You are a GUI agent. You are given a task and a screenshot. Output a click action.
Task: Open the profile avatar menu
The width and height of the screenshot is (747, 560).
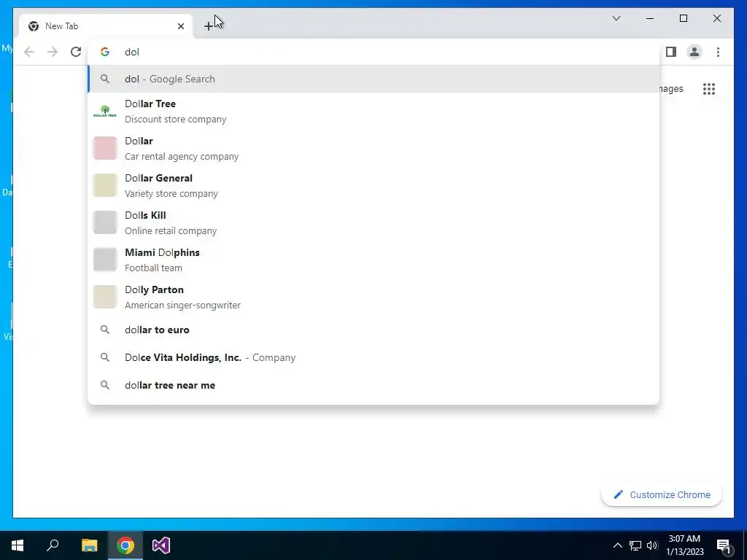coord(694,52)
